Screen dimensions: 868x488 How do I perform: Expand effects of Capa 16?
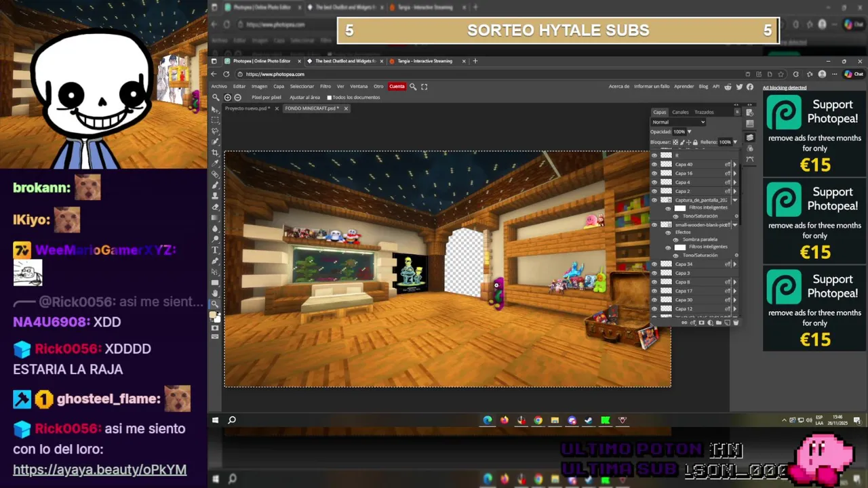pyautogui.click(x=735, y=173)
